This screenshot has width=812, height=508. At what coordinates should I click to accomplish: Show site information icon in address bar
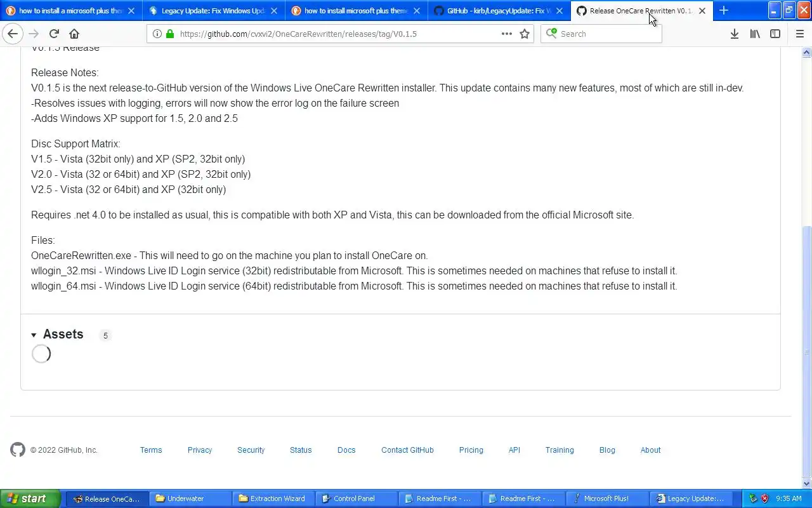click(x=157, y=34)
